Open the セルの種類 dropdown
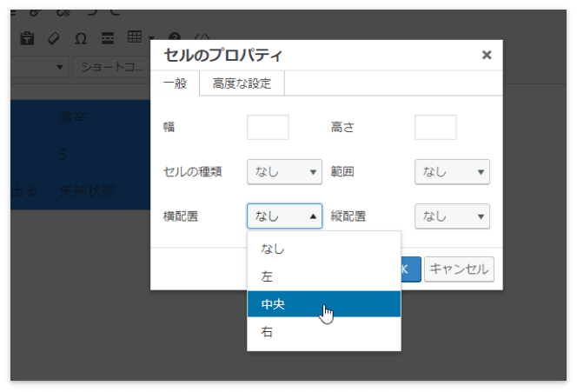This screenshot has height=392, width=577. 284,171
